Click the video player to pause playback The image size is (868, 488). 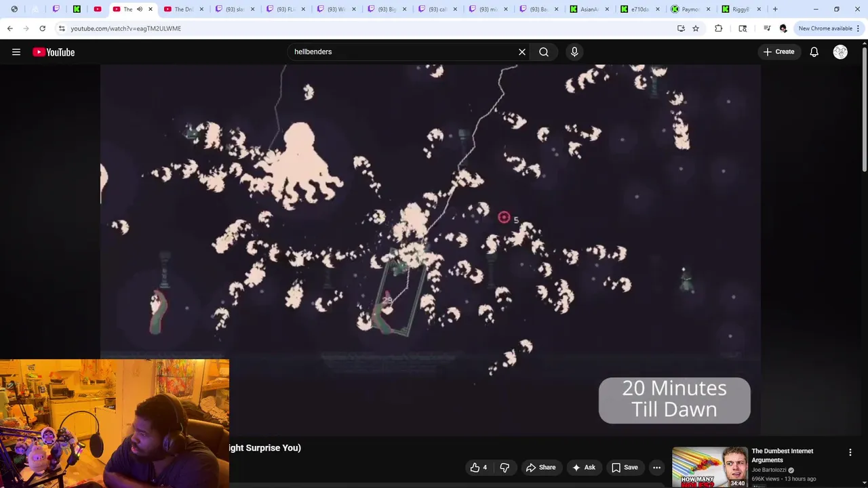(430, 251)
